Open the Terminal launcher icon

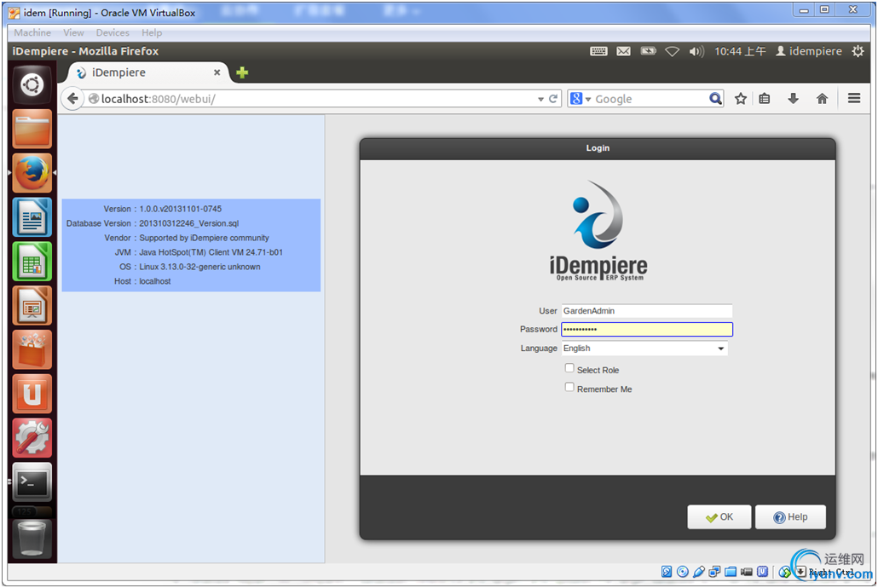point(32,482)
